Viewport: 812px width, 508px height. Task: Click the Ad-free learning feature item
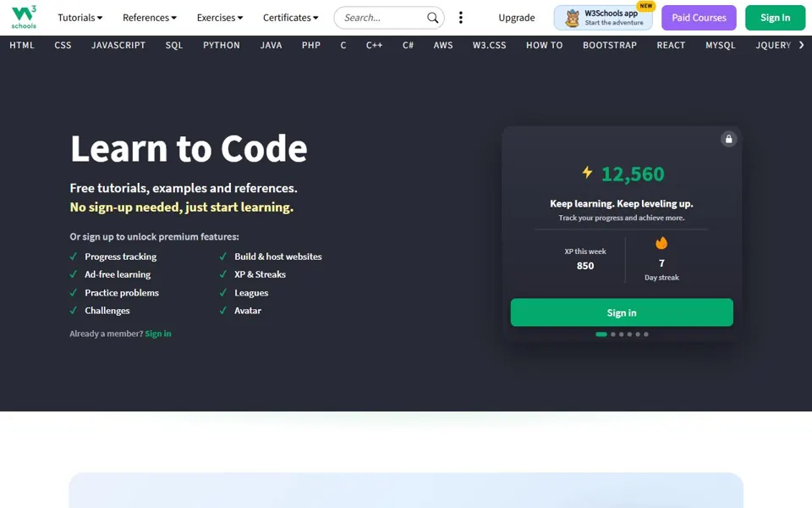click(118, 274)
